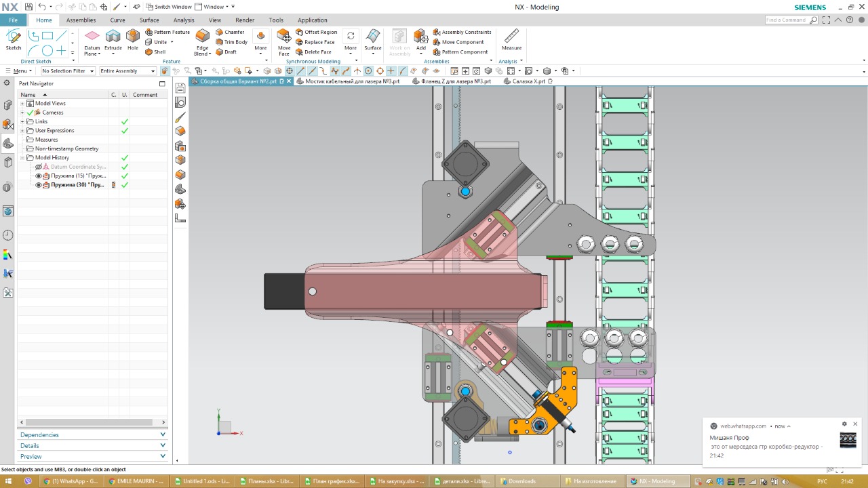Show the hidden Datum Coordinate System
The height and width of the screenshot is (488, 868).
point(39,167)
